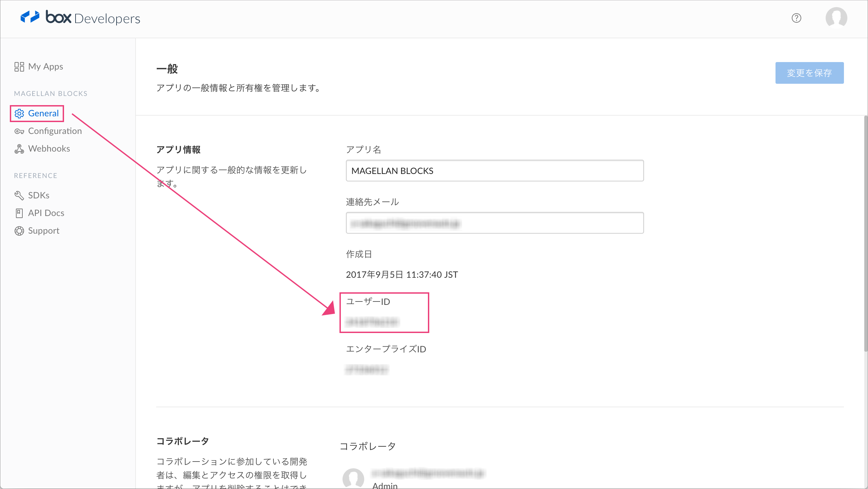This screenshot has height=489, width=868.
Task: Click the General gear icon
Action: coord(19,113)
